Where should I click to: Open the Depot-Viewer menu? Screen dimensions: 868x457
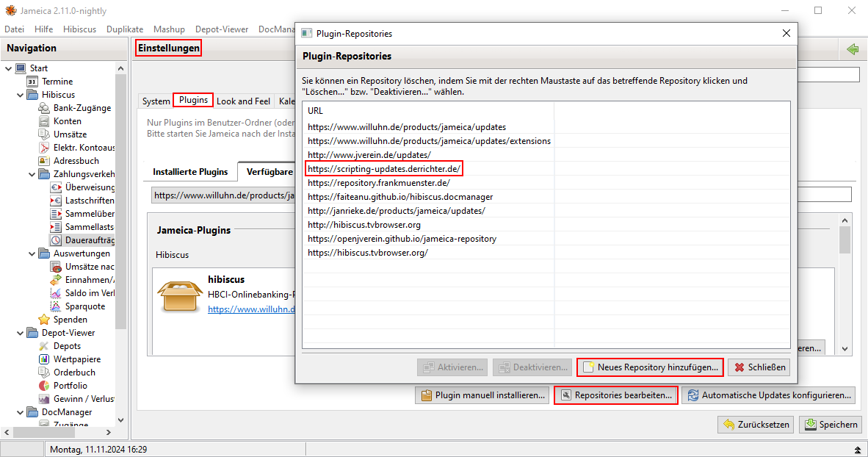[x=222, y=29]
